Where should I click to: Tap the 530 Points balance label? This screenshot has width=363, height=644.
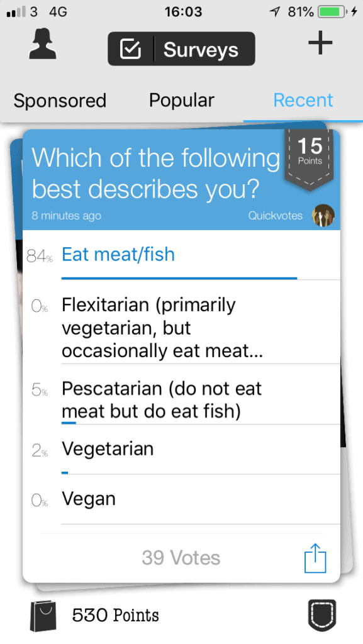[x=115, y=615]
